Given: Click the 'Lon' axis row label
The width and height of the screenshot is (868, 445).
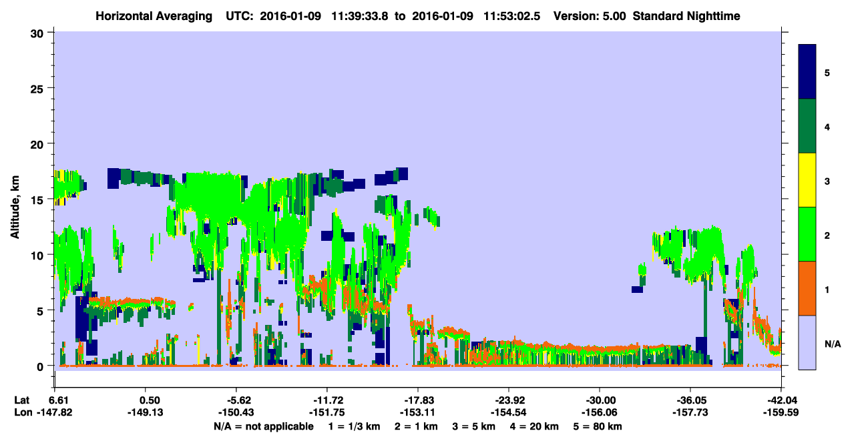Looking at the screenshot, I should point(23,412).
